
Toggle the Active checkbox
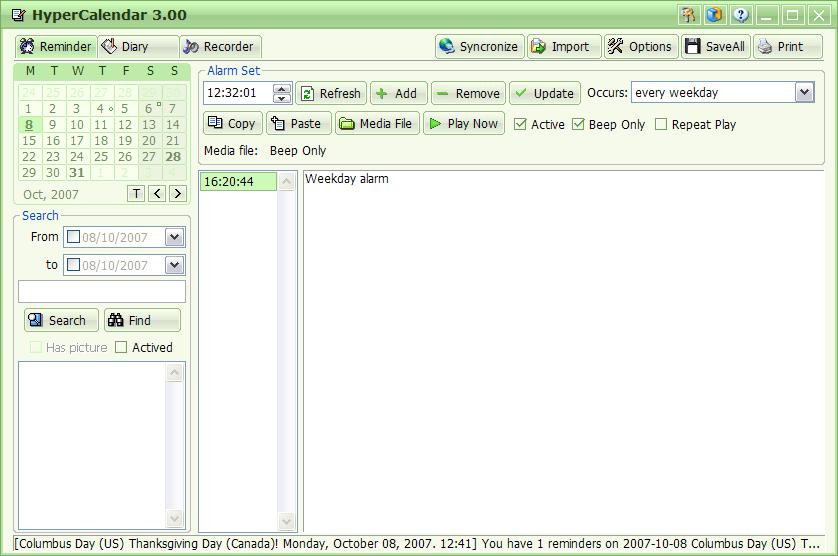[x=520, y=124]
